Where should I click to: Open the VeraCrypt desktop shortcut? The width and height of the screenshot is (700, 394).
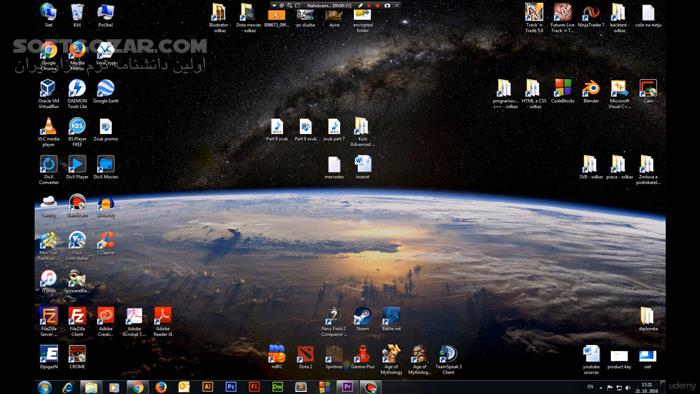(x=106, y=53)
